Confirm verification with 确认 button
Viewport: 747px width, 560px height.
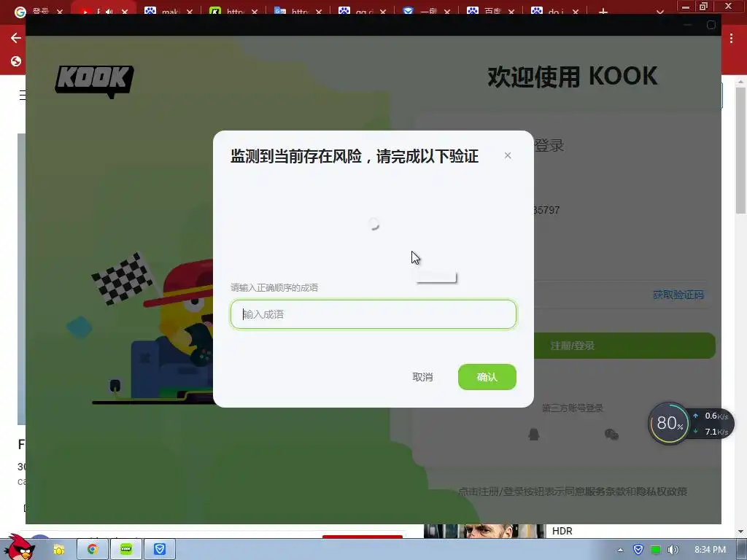(x=487, y=377)
